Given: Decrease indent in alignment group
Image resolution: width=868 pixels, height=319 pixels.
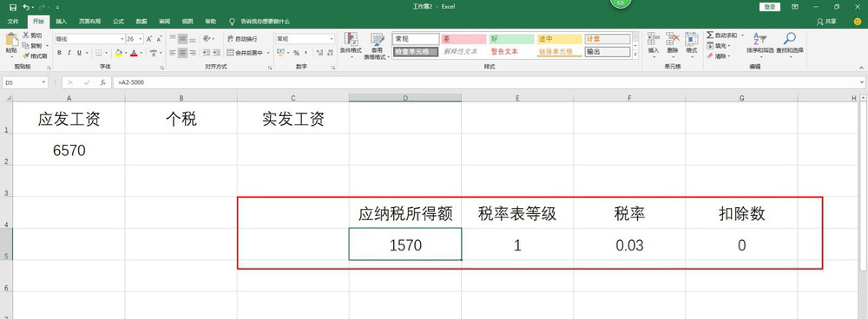Looking at the screenshot, I should pos(207,53).
